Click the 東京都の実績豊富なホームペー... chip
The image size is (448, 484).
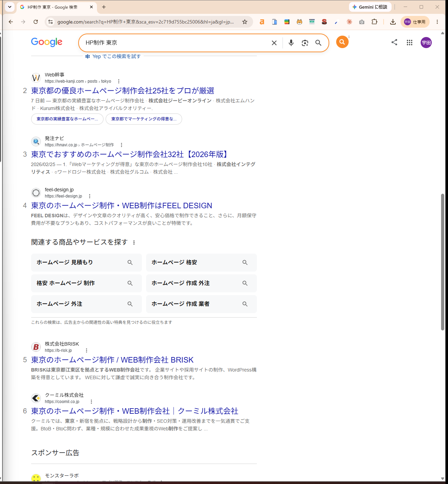[x=67, y=119]
